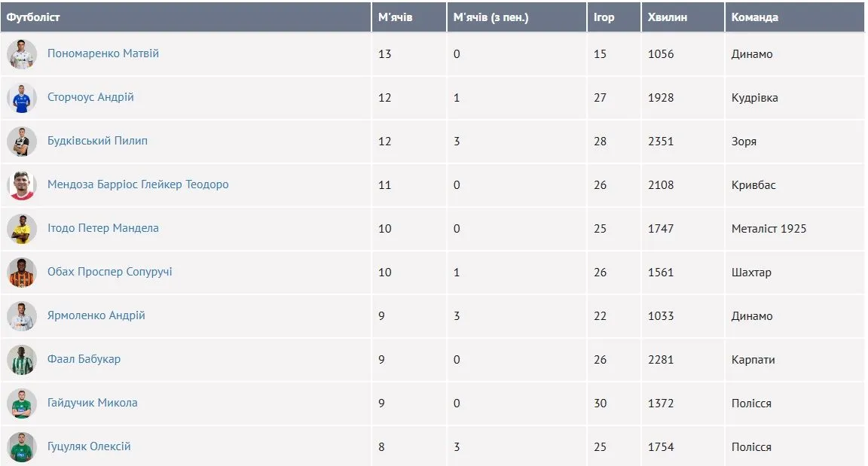The image size is (868, 466).
Task: Click Сторчоус Андрій's avatar photo
Action: click(22, 98)
